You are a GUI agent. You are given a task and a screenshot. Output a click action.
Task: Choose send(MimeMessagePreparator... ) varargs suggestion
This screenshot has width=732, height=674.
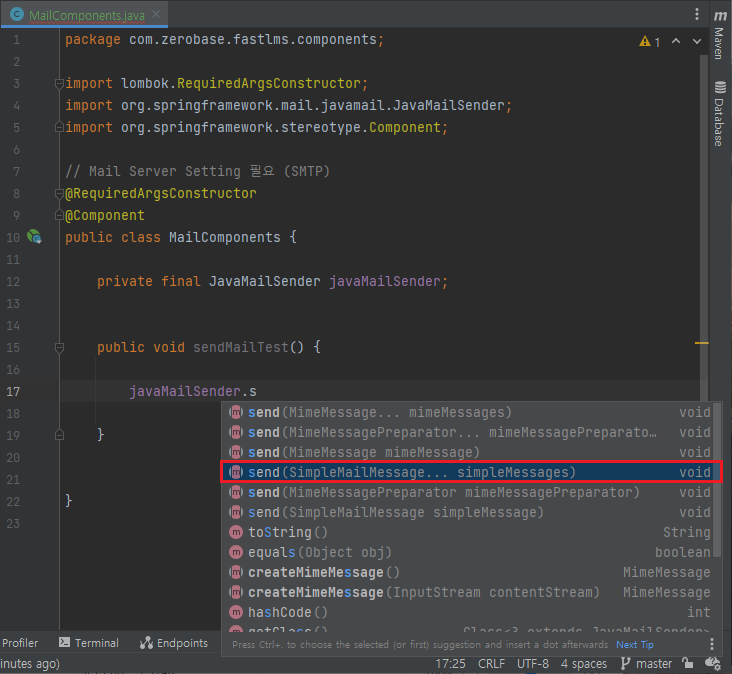pos(469,432)
